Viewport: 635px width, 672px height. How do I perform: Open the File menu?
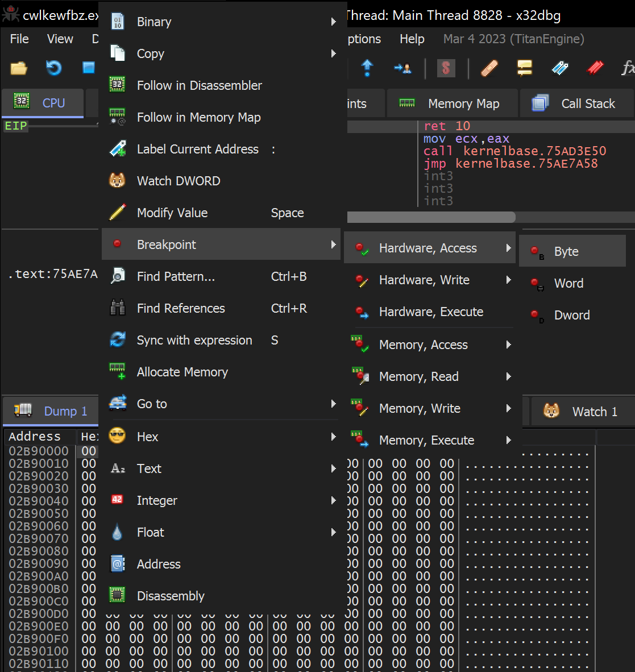click(19, 39)
